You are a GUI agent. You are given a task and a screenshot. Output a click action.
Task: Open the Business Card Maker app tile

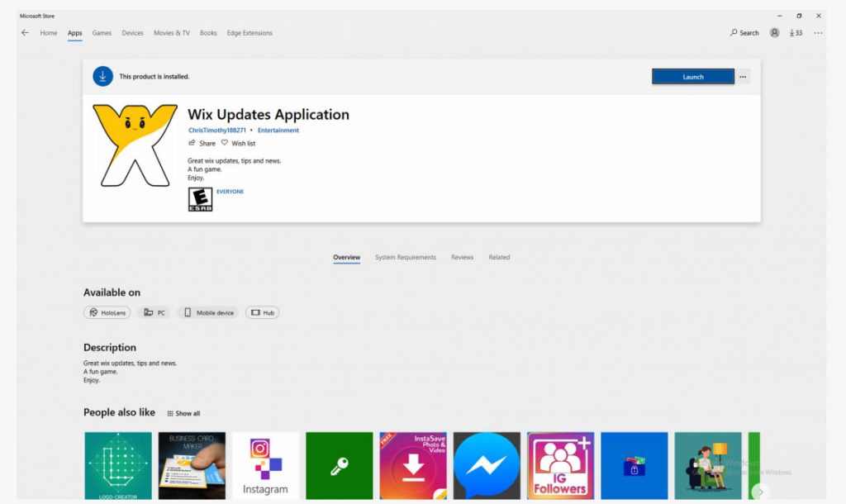tap(192, 465)
